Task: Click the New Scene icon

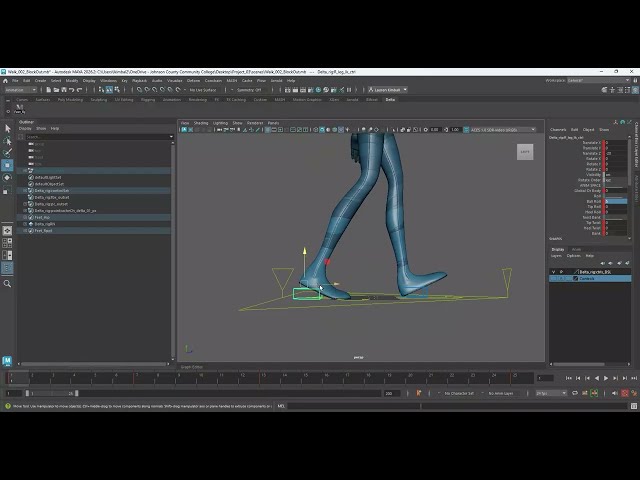Action: click(49, 90)
